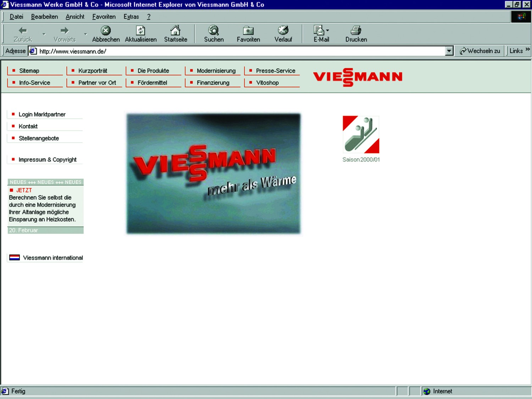This screenshot has width=532, height=399.
Task: Click the '20. Februar' news date text
Action: click(x=23, y=230)
